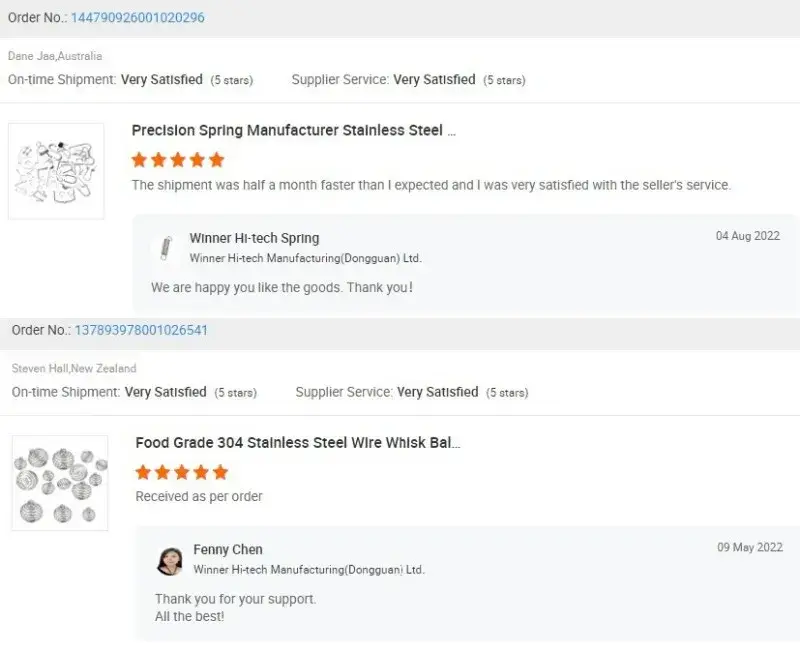Click the Winner Hi-tech Spring avatar icon

coord(165,248)
